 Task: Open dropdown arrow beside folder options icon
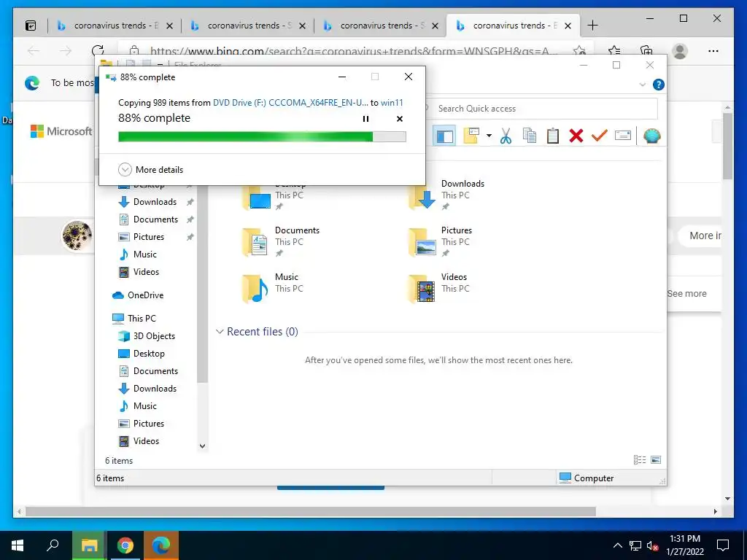coord(489,136)
